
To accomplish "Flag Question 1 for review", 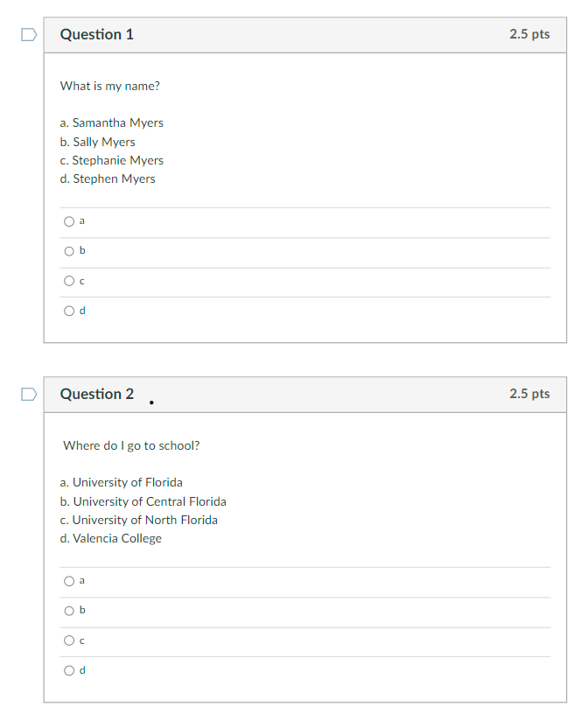I will [x=29, y=35].
